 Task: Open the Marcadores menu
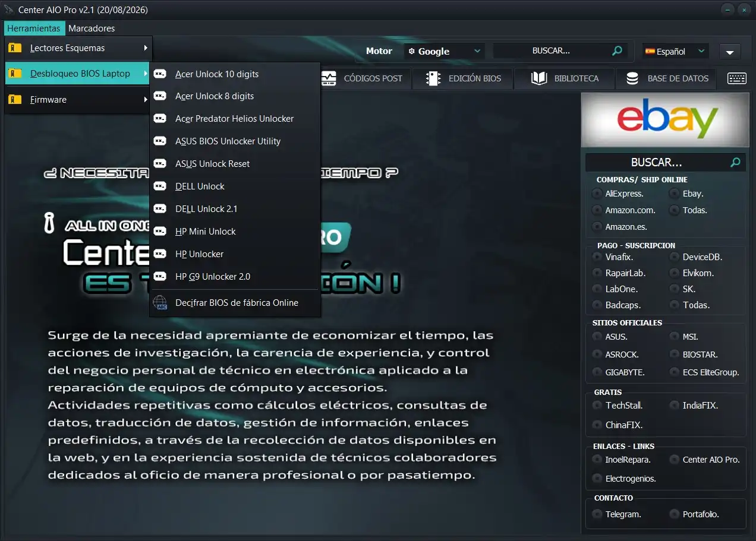[x=92, y=29]
